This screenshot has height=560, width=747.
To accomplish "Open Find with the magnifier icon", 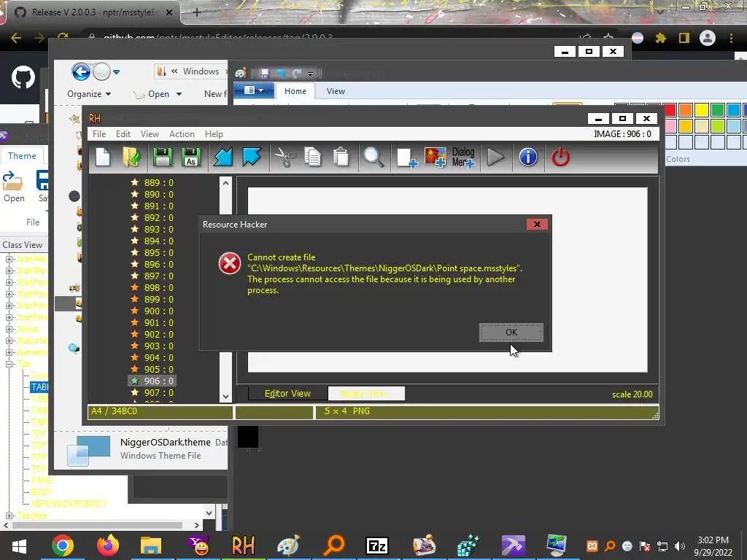I will click(x=373, y=157).
